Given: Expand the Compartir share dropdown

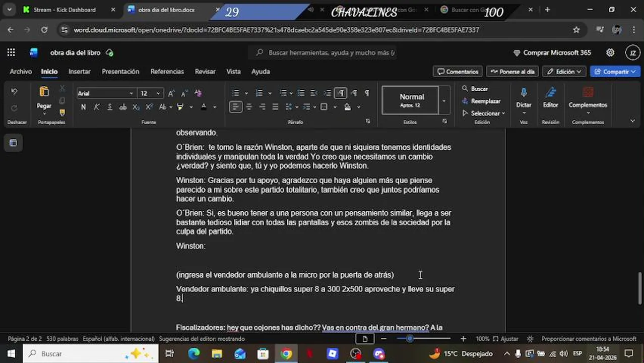Looking at the screenshot, I should [x=634, y=72].
